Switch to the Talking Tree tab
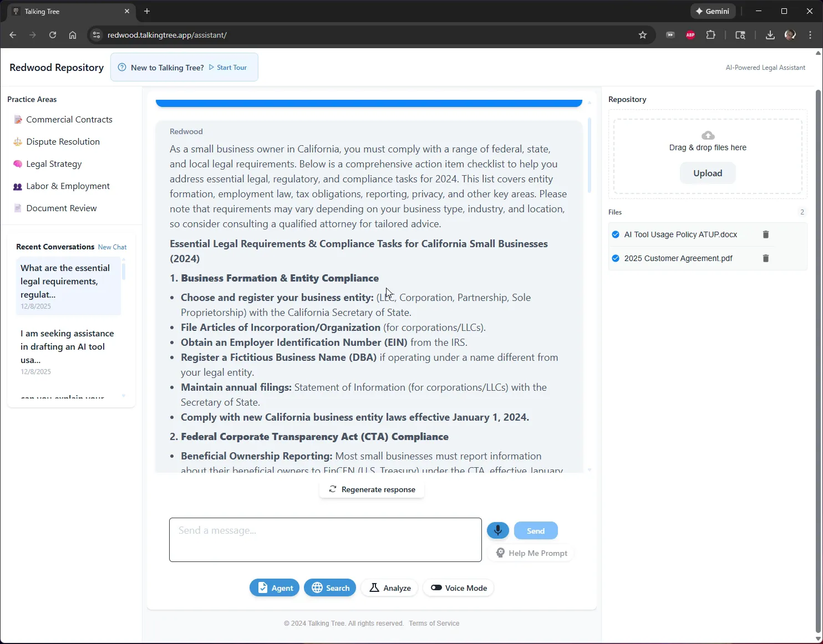The image size is (823, 644). coord(70,11)
